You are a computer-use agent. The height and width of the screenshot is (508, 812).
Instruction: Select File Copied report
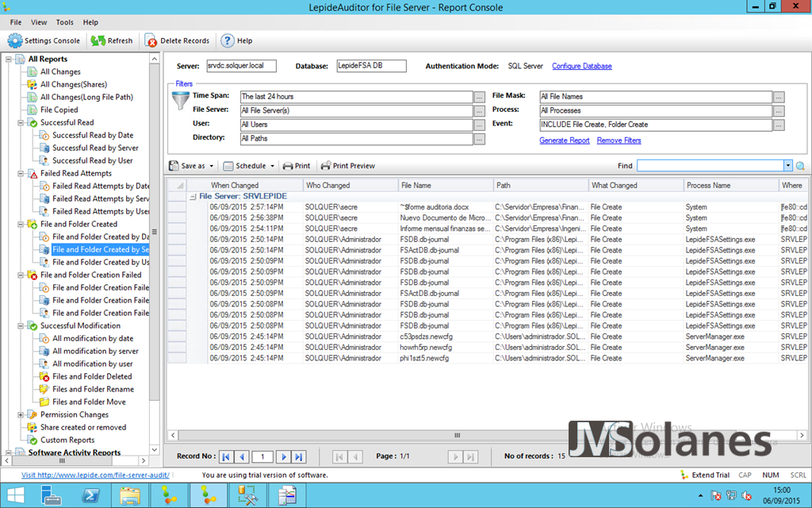pos(59,110)
